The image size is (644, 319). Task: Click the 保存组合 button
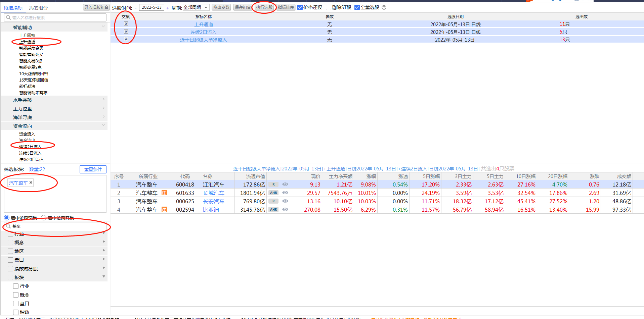[x=243, y=7]
